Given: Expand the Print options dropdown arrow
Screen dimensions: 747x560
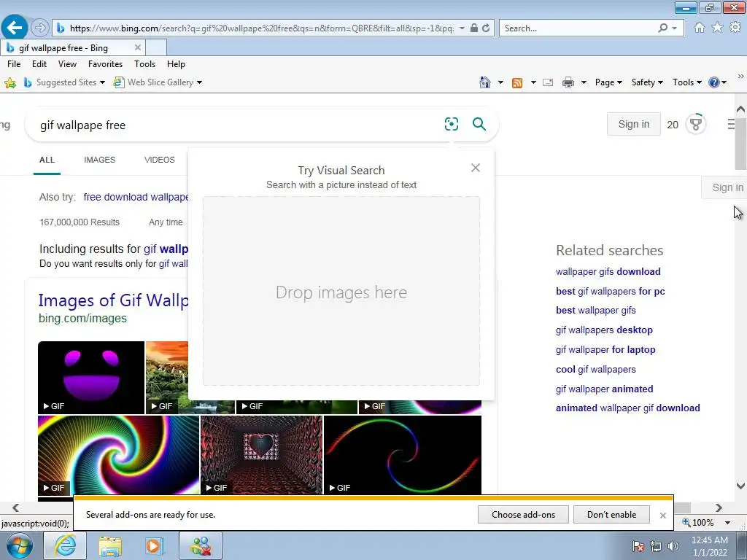Looking at the screenshot, I should pos(584,82).
